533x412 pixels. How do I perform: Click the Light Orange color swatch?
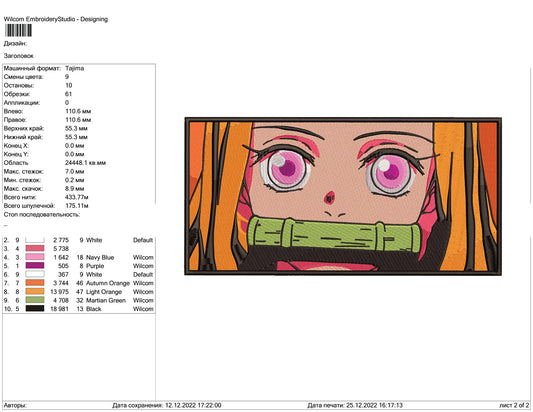click(x=35, y=292)
